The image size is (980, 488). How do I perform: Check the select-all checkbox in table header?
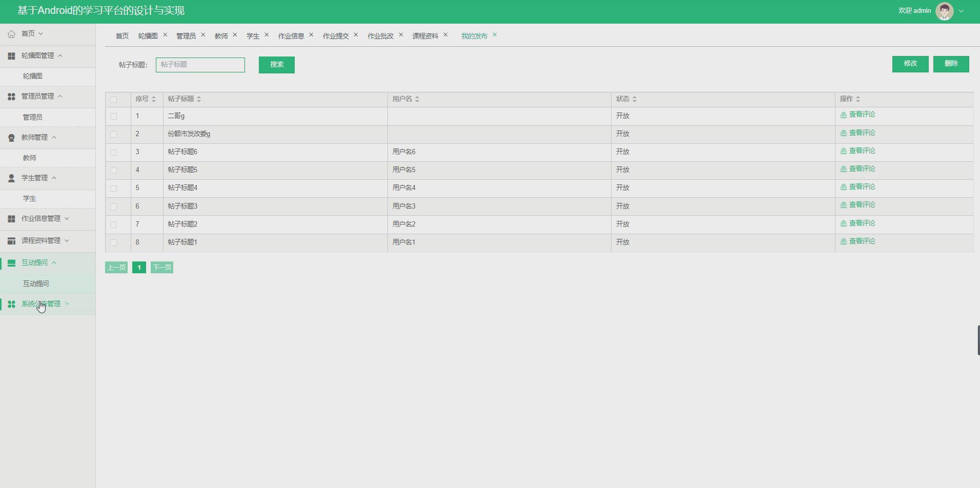[x=113, y=99]
